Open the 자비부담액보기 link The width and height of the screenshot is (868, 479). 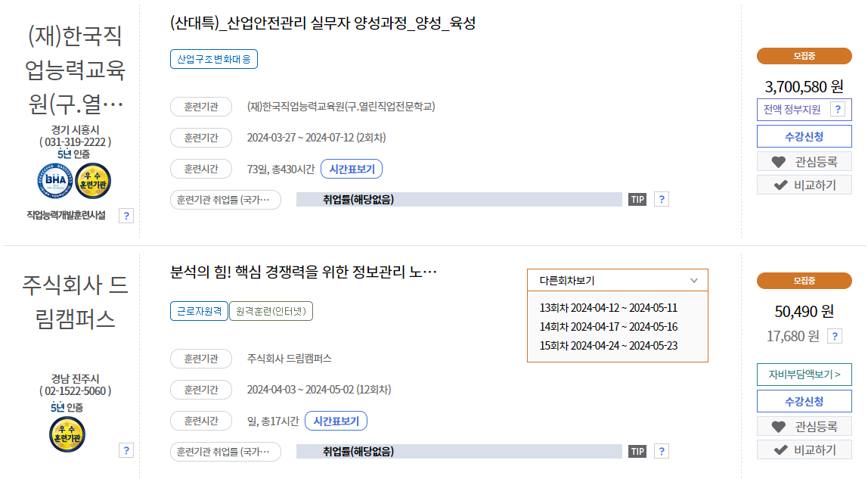tap(804, 375)
